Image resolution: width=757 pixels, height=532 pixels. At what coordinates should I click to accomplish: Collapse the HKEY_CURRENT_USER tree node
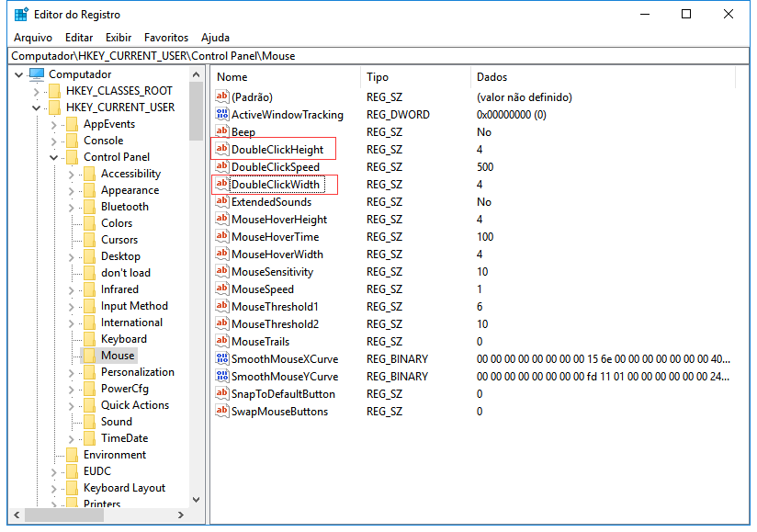click(37, 108)
